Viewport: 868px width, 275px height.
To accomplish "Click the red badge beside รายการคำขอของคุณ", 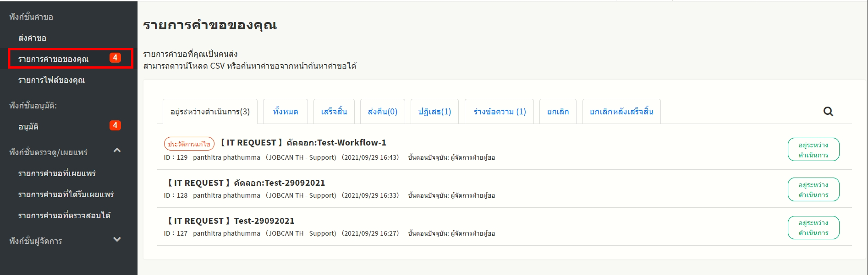I will (115, 58).
